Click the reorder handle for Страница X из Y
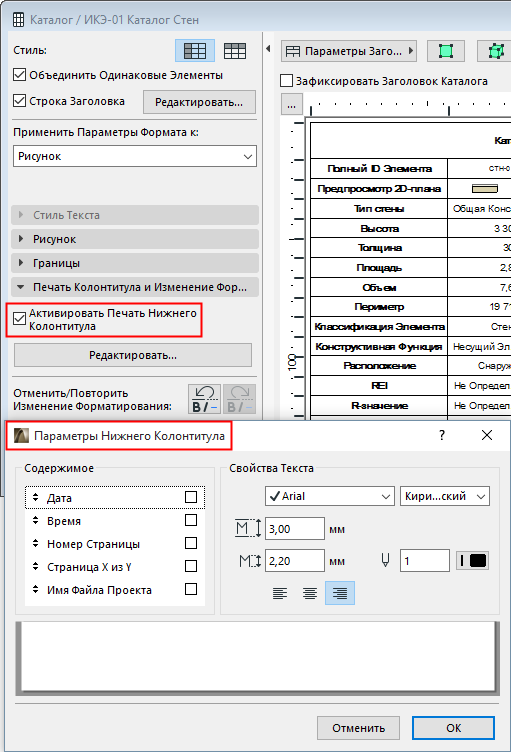This screenshot has width=511, height=752. click(x=36, y=566)
